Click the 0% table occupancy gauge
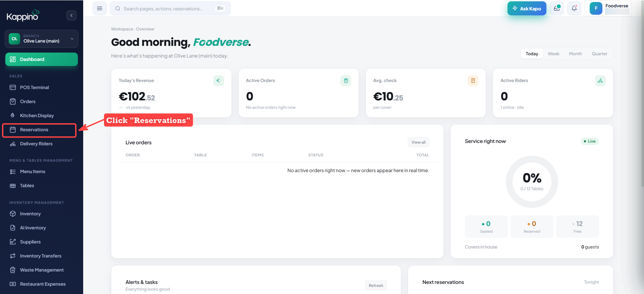The image size is (644, 294). click(532, 182)
